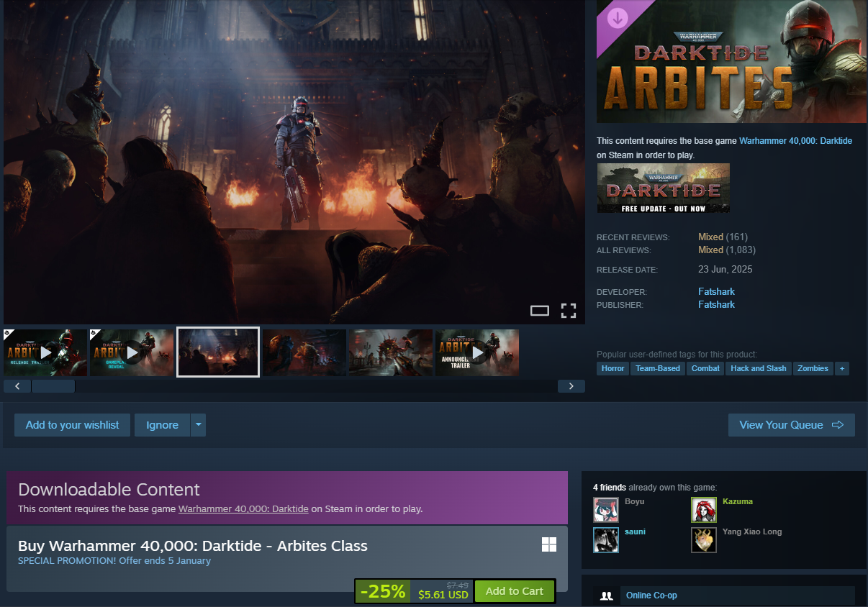Click the left arrow of thumbnail strip
Viewport: 868px width, 607px height.
[17, 386]
